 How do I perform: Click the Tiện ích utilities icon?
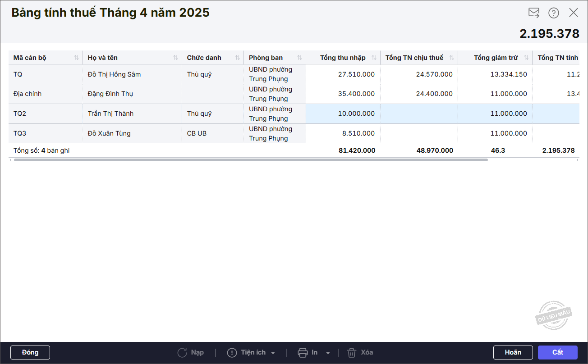coord(232,353)
